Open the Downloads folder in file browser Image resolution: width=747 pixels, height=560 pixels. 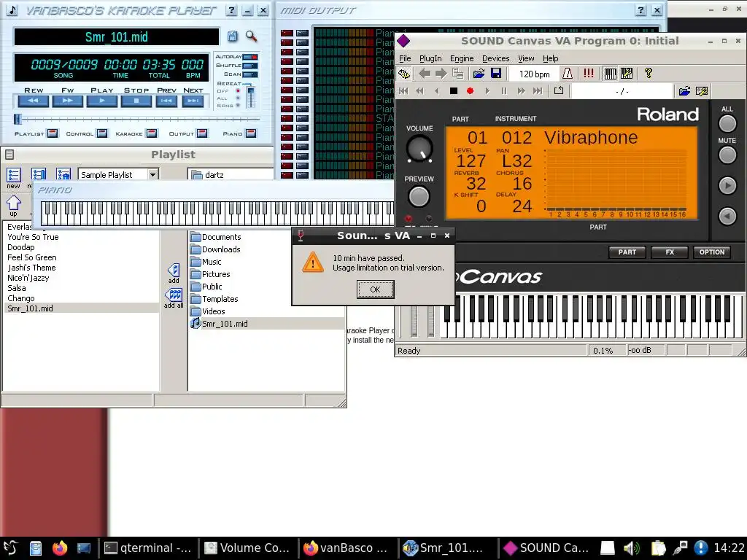215,249
